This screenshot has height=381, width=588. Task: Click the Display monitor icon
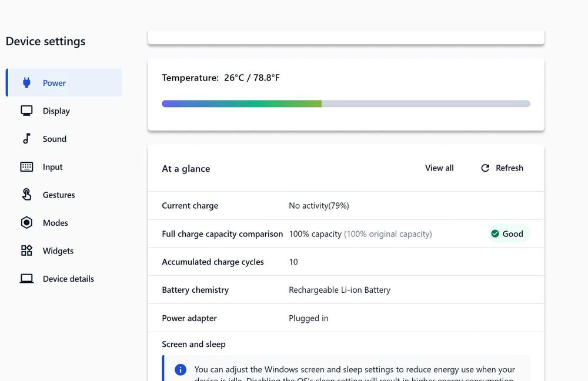[26, 111]
